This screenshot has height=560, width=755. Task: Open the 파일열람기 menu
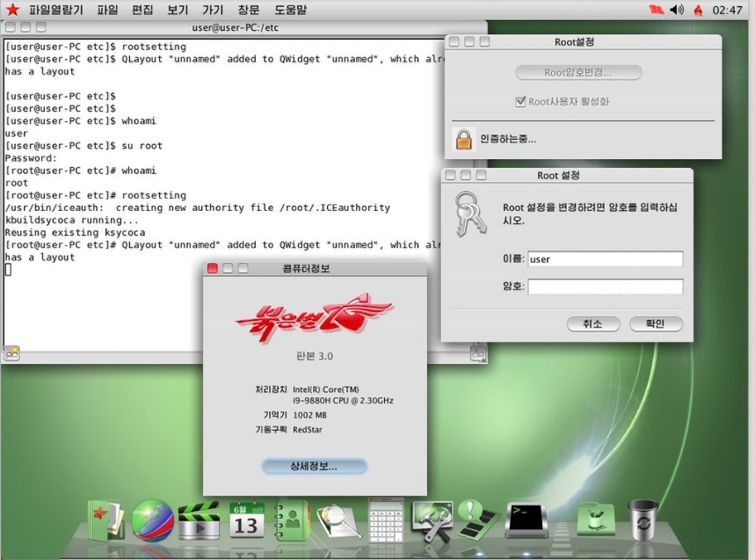pos(56,10)
